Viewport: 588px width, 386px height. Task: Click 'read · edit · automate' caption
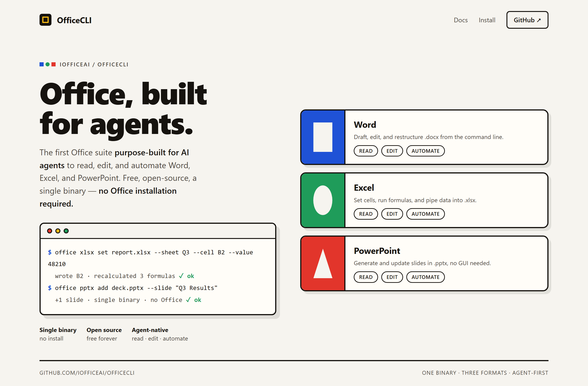pos(160,338)
